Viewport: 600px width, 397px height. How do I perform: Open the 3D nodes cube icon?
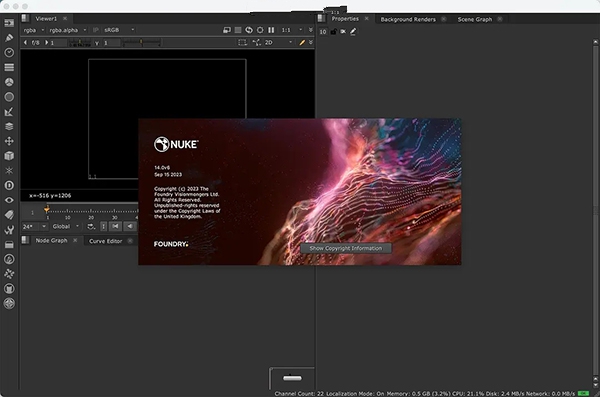point(9,156)
